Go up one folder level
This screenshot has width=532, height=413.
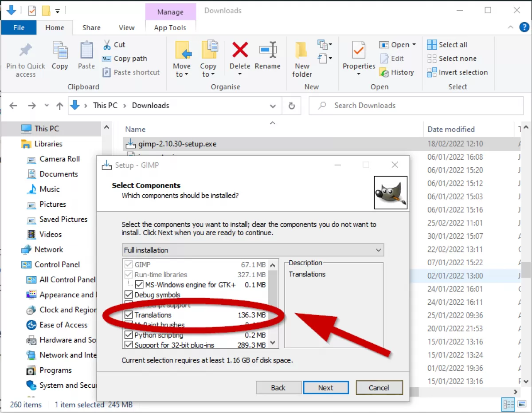[60, 106]
